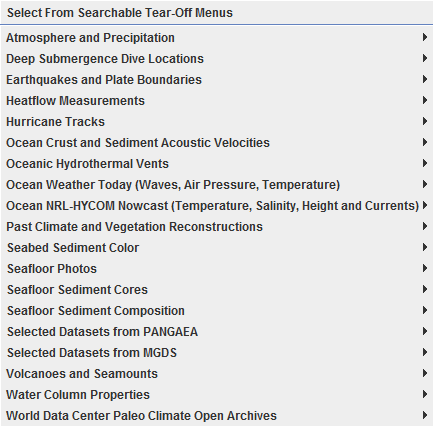Screen dimensions: 433x426
Task: Open Ocean Crust and Sediment Acoustic Velocities
Action: [x=217, y=142]
